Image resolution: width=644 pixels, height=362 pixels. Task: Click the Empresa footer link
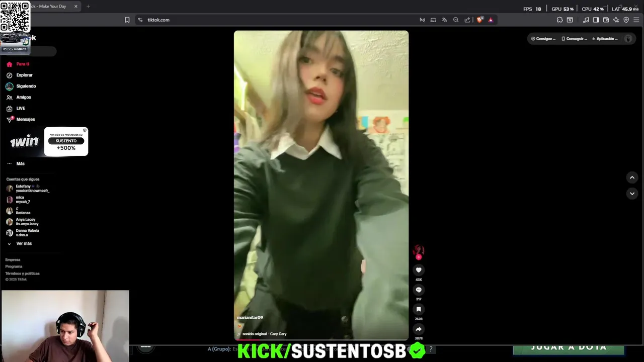(13, 260)
